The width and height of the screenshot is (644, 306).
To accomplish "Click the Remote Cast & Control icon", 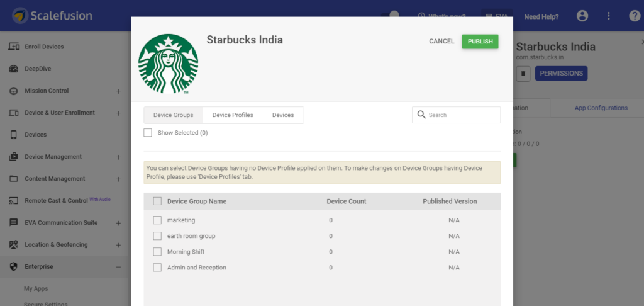I will 14,201.
